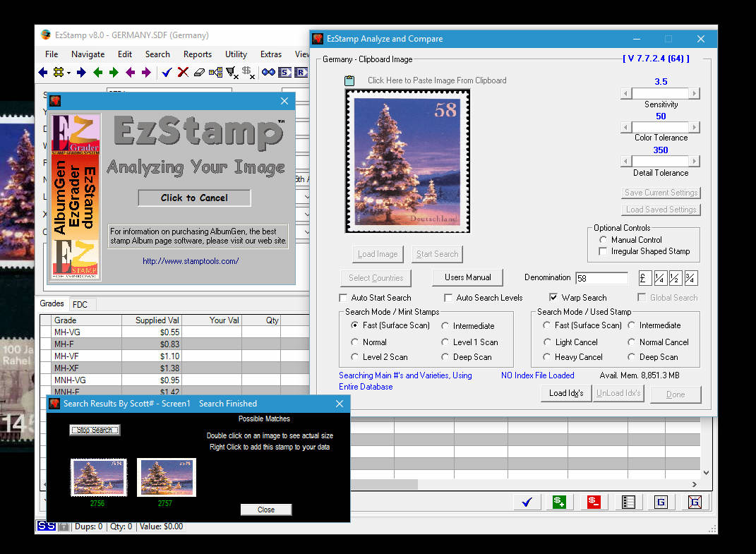Click the blue checkmark button at bottom right
Viewport: 756px width, 554px height.
[527, 502]
